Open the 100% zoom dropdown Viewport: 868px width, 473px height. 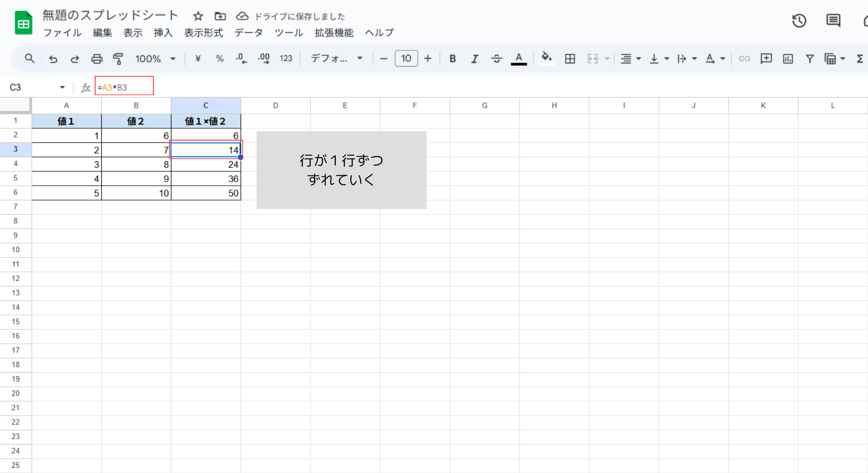click(x=155, y=59)
